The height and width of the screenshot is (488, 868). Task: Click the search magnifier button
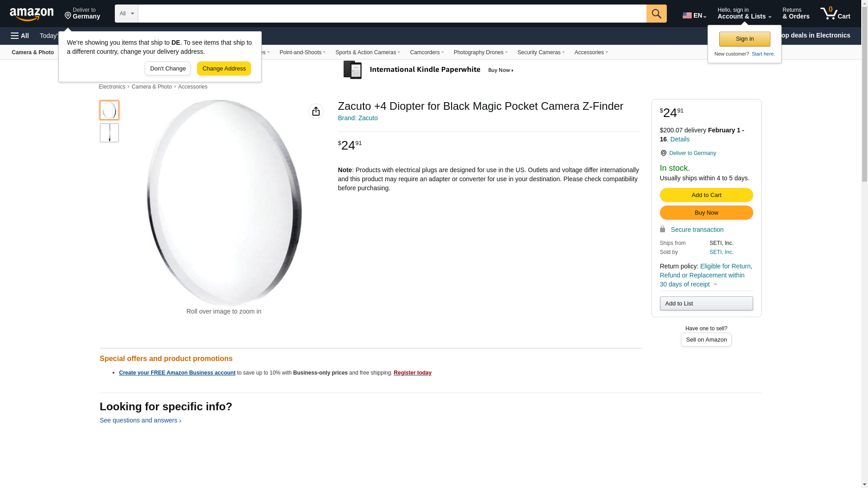[656, 14]
